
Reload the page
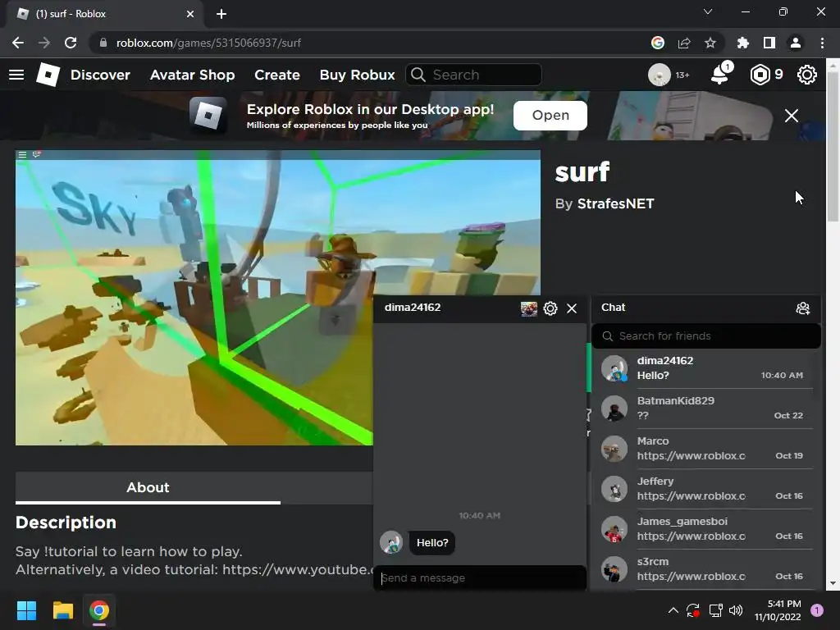(71, 43)
